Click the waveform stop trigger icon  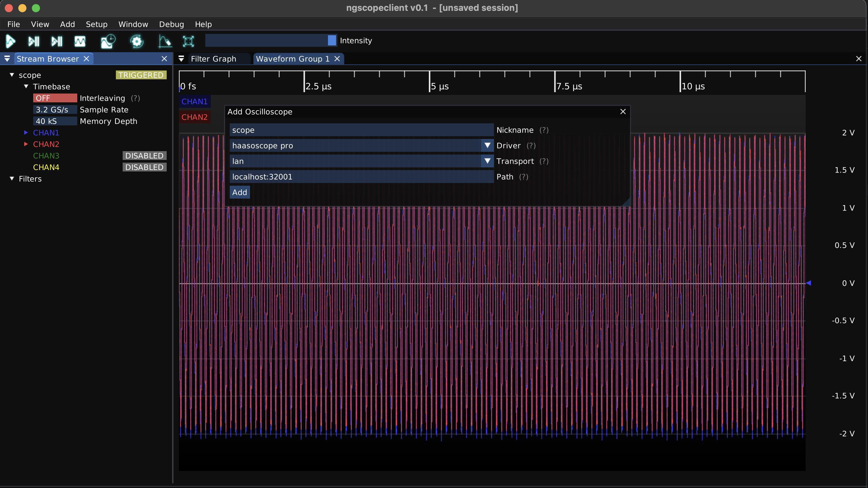point(80,41)
